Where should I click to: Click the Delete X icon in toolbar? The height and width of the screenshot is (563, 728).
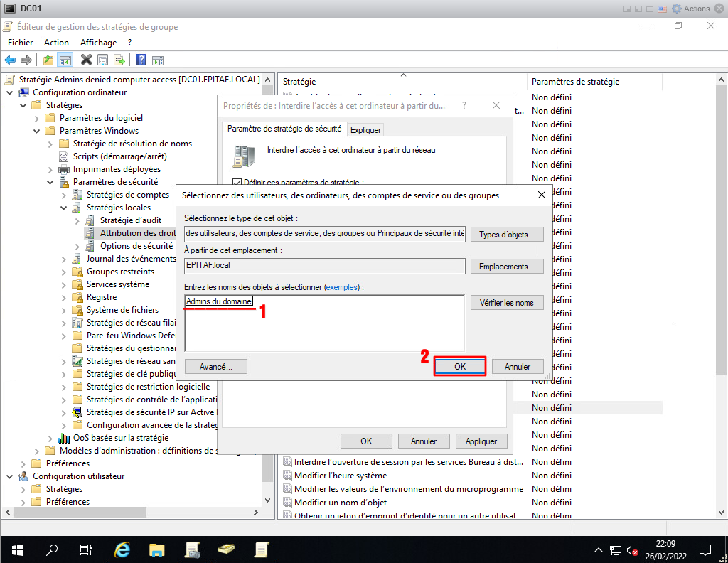(x=86, y=60)
